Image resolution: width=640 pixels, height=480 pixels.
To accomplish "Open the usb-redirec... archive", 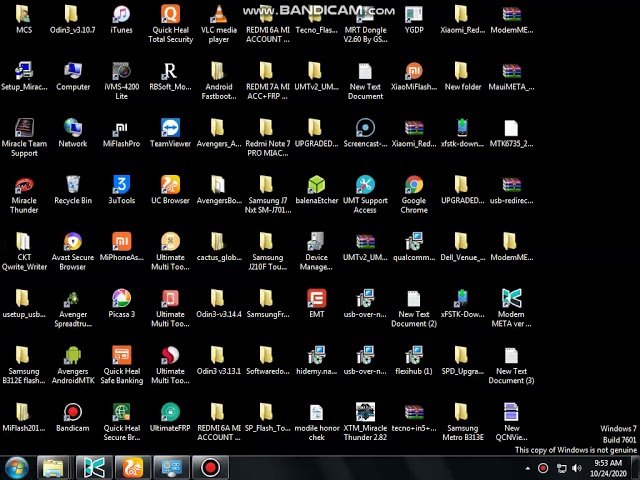I will coord(511,191).
